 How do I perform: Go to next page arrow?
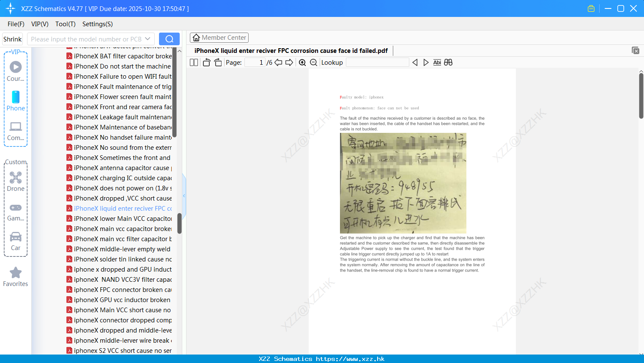[x=289, y=63]
